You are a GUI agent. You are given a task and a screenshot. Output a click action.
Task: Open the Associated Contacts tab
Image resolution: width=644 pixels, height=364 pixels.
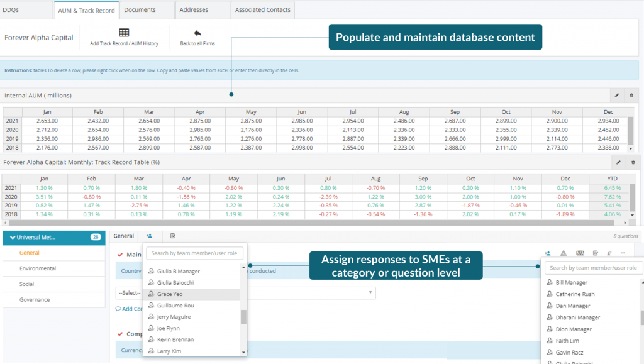click(x=262, y=9)
